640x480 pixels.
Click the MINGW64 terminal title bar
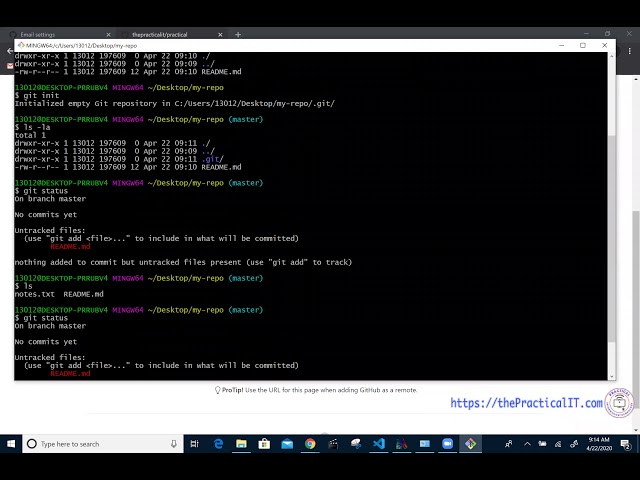coord(300,45)
